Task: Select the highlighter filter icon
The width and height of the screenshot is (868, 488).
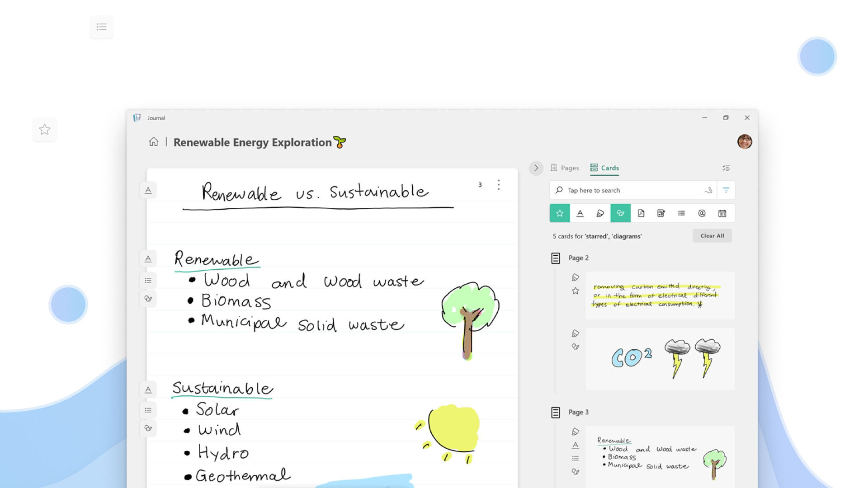Action: [600, 213]
